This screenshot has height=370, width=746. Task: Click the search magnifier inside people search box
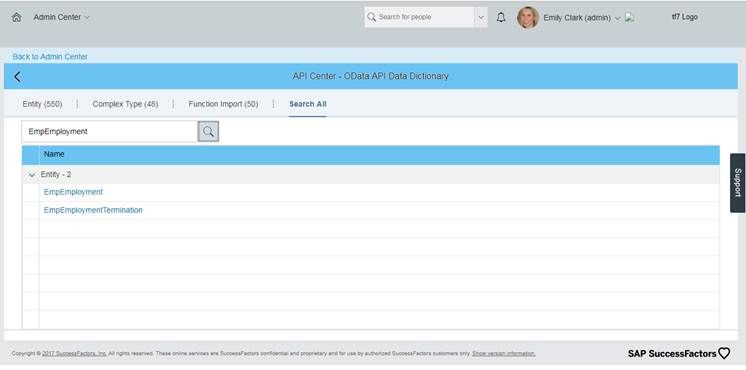tap(372, 17)
